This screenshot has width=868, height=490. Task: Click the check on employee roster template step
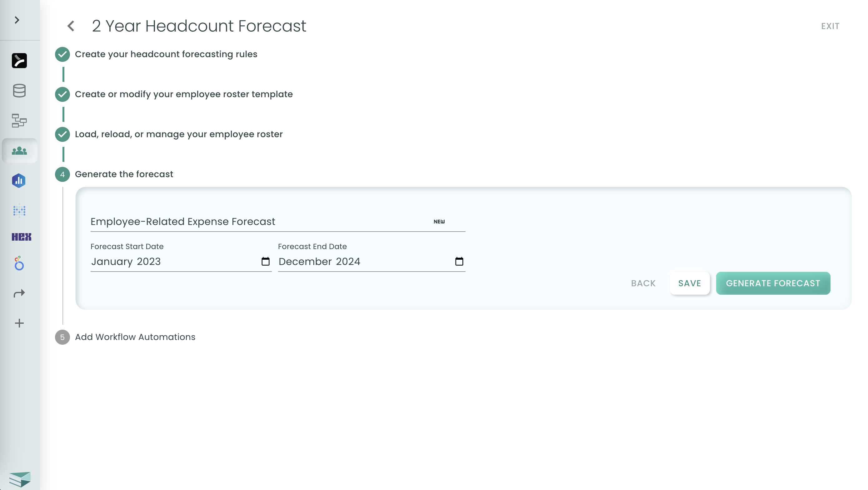tap(62, 94)
